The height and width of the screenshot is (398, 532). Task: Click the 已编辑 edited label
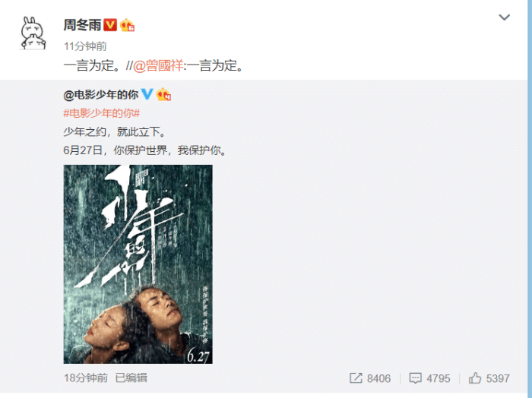(x=131, y=377)
